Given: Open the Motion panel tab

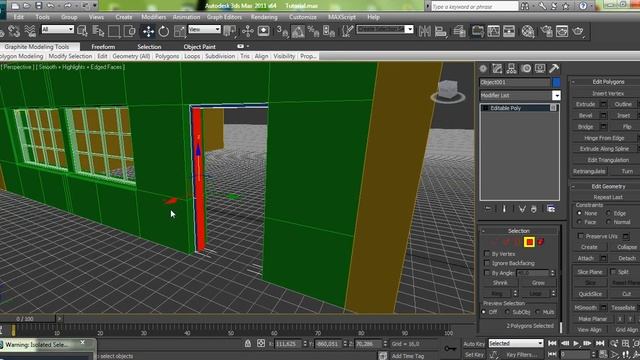Looking at the screenshot, I should (x=526, y=69).
